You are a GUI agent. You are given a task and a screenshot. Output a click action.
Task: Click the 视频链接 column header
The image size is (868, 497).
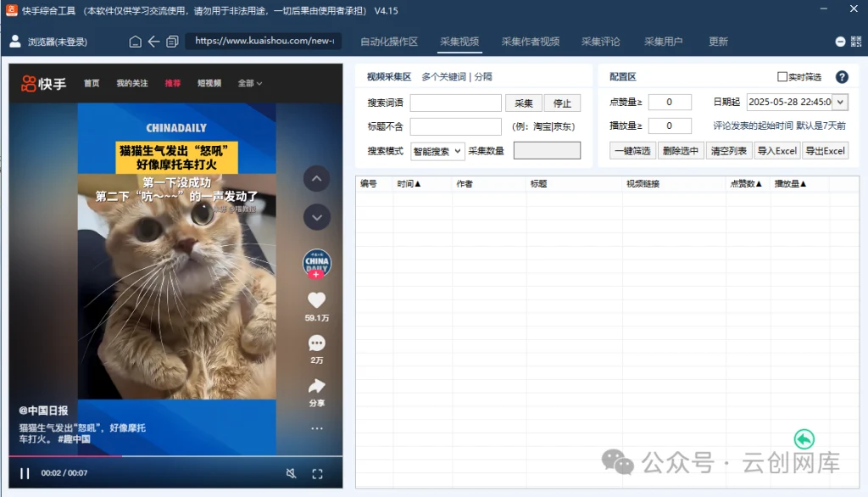tap(643, 184)
